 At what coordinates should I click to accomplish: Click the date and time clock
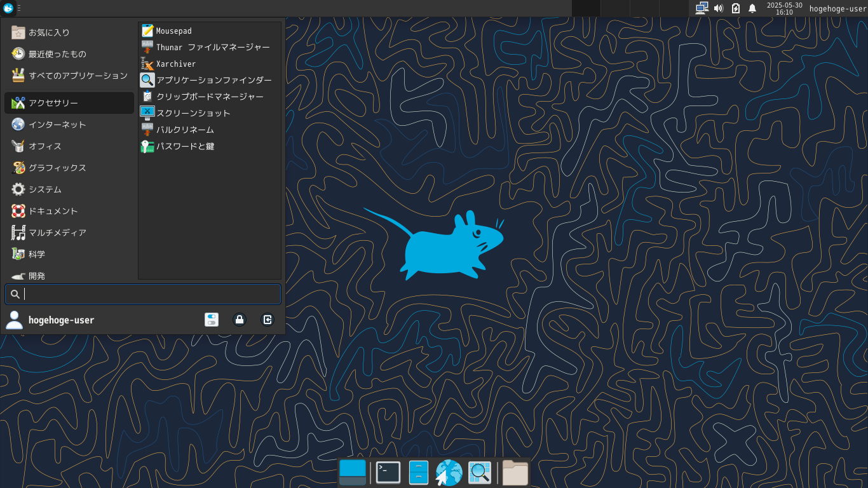pos(784,8)
